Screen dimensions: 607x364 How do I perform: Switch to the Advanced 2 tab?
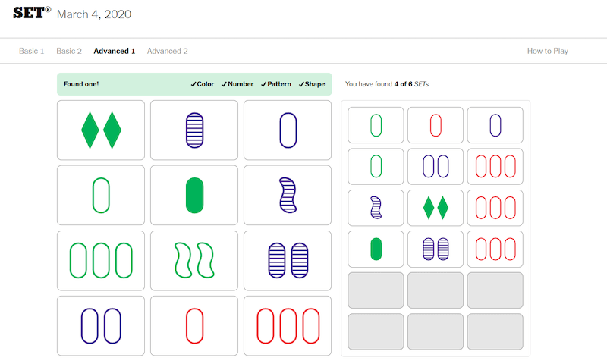pyautogui.click(x=167, y=51)
